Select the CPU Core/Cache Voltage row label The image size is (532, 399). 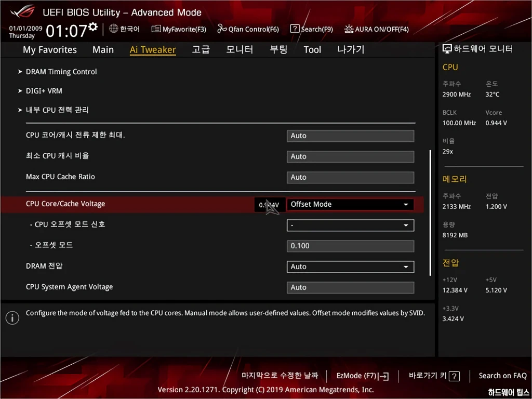point(65,204)
